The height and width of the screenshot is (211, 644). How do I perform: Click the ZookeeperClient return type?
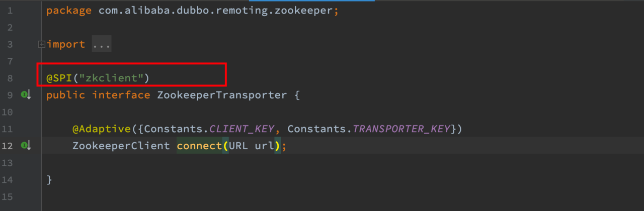coord(121,146)
